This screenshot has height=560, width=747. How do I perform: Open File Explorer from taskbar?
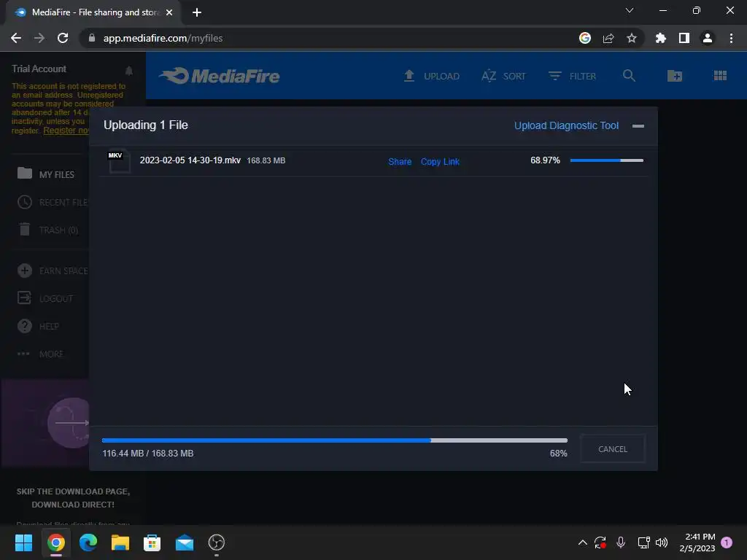pyautogui.click(x=120, y=542)
